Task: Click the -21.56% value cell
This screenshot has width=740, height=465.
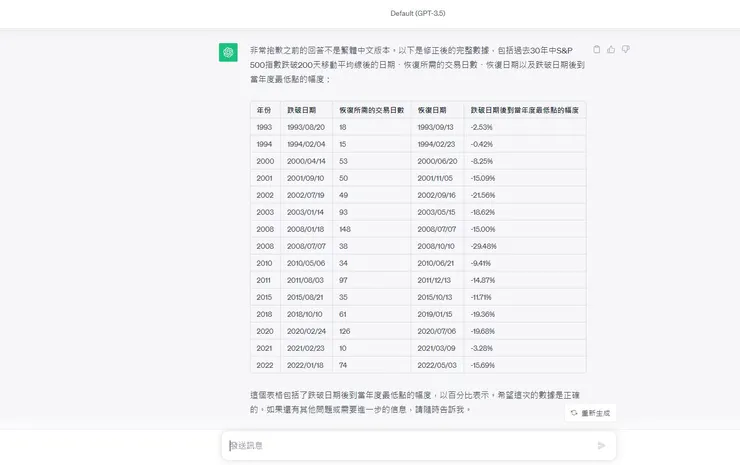Action: point(525,195)
